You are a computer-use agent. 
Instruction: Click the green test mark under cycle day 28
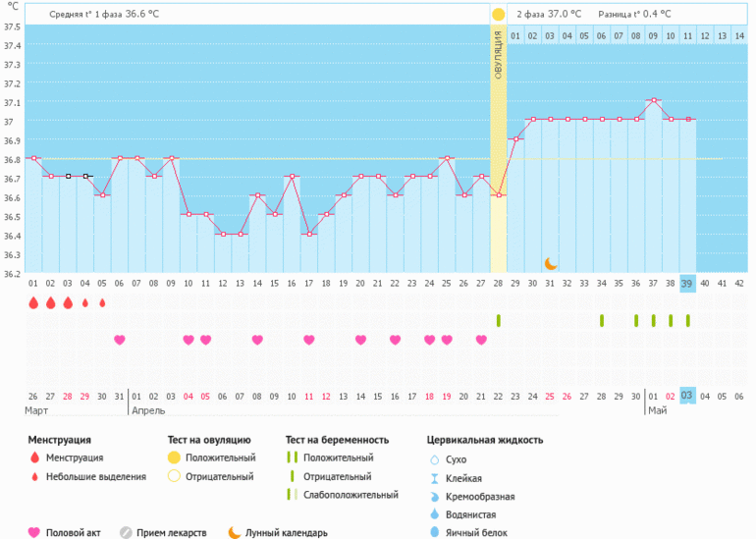(499, 320)
